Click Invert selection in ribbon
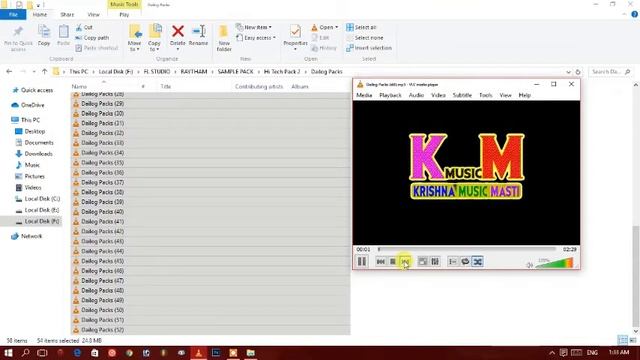Screen dimensions: 640x360 coord(369,48)
